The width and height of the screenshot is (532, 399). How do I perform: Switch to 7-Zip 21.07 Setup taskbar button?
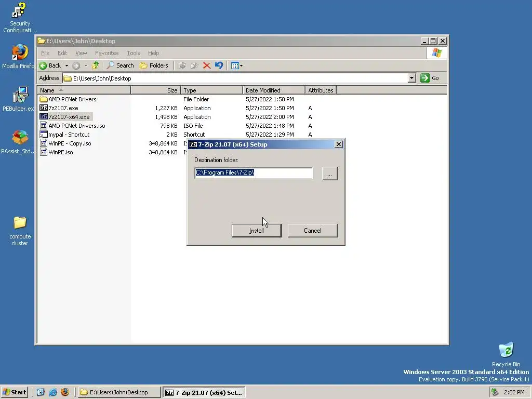coord(204,393)
